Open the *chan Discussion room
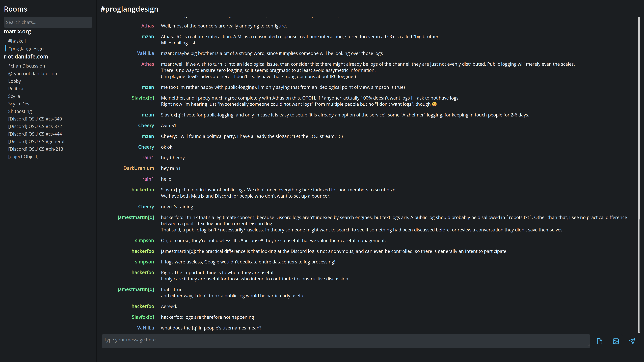Viewport: 644px width, 362px height. point(26,66)
